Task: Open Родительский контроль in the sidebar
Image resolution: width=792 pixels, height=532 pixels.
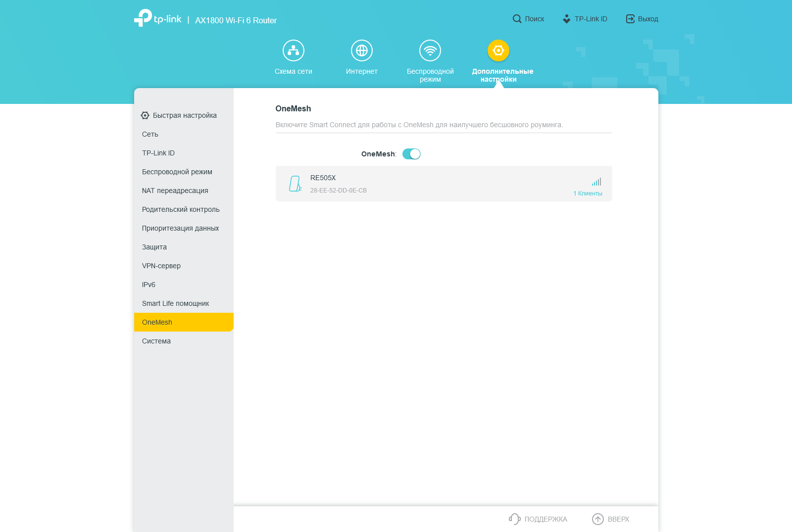Action: click(184, 209)
